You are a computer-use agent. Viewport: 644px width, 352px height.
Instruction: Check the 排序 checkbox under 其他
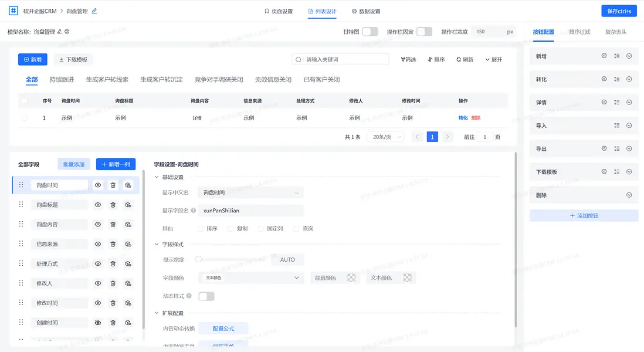point(200,229)
